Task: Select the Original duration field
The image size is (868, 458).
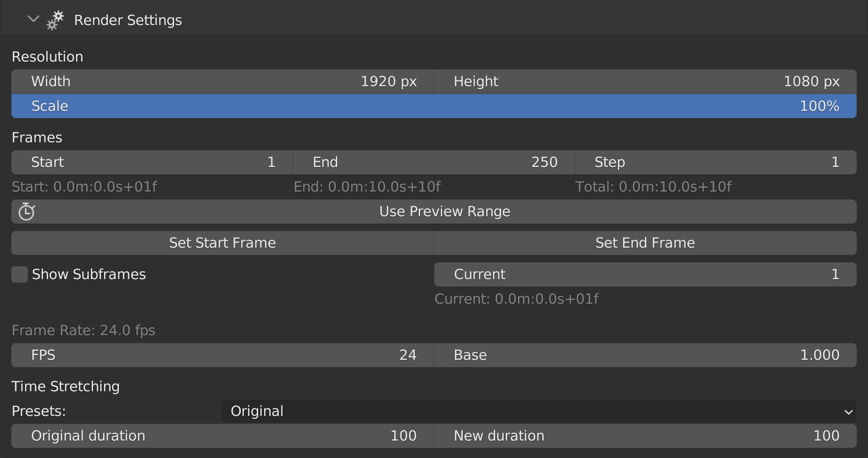Action: [223, 436]
